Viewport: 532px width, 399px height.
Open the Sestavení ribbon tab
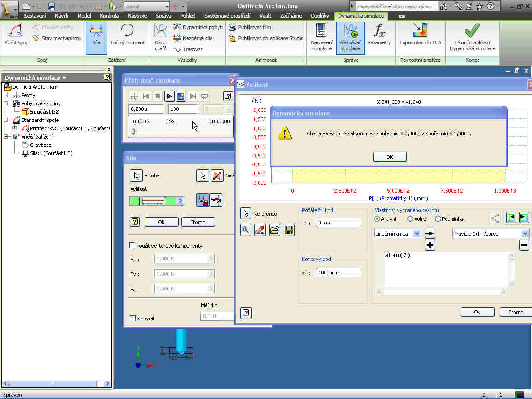tap(35, 16)
